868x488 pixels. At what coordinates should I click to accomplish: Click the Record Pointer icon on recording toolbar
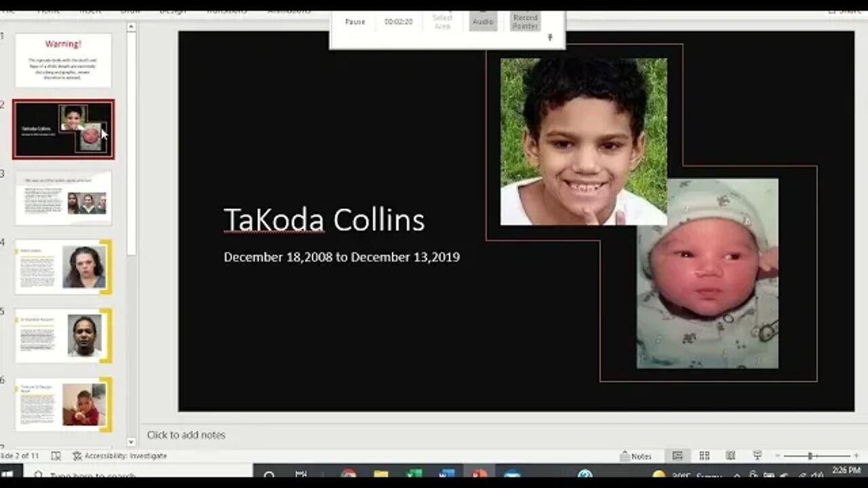click(524, 21)
